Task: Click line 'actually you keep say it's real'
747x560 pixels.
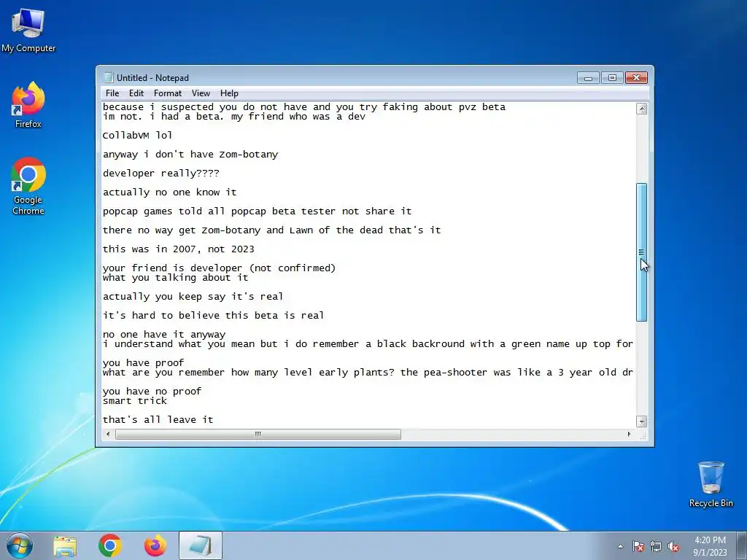Action: pyautogui.click(x=193, y=297)
